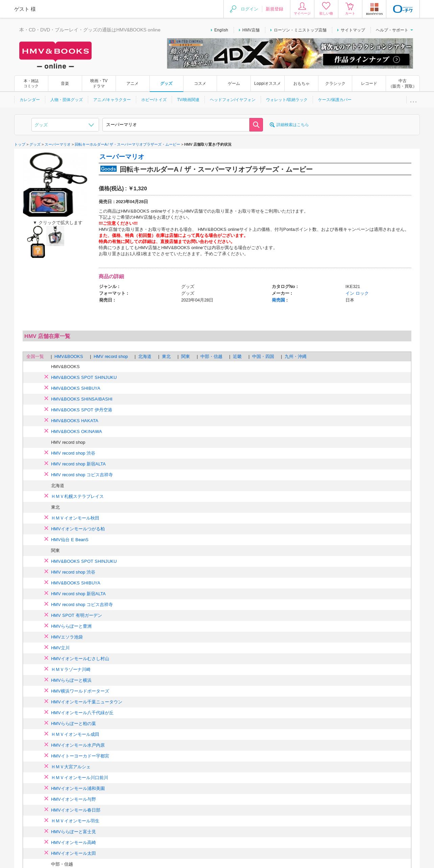Open the カレンダー subcategory
Viewport: 434px width, 868px height.
click(x=30, y=100)
